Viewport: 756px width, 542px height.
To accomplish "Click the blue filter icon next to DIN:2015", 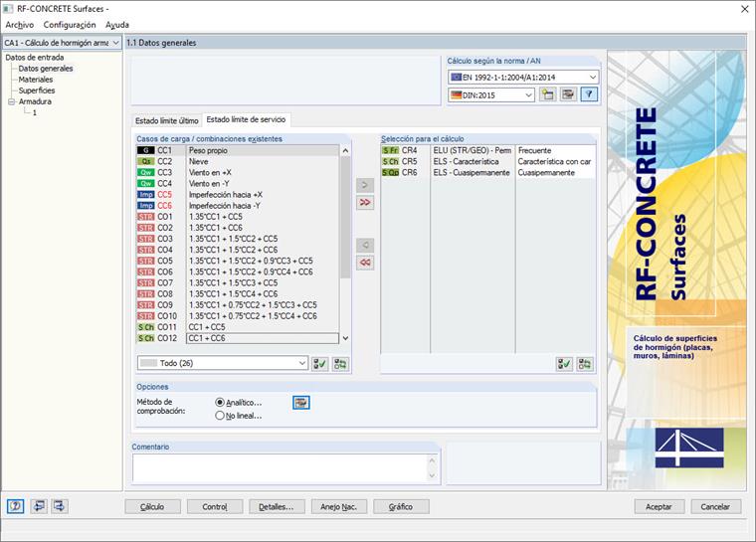I will (x=589, y=94).
